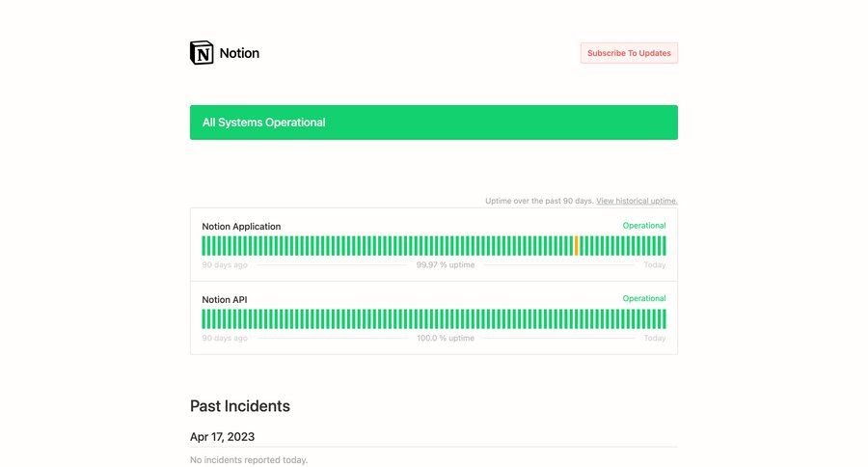Screen dimensions: 868x467
Task: Select the All Systems Operational banner
Action: (x=434, y=123)
